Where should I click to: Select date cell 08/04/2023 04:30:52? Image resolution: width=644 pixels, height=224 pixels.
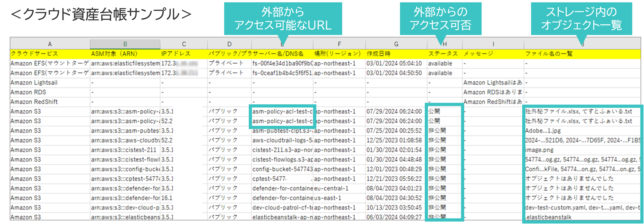396,198
